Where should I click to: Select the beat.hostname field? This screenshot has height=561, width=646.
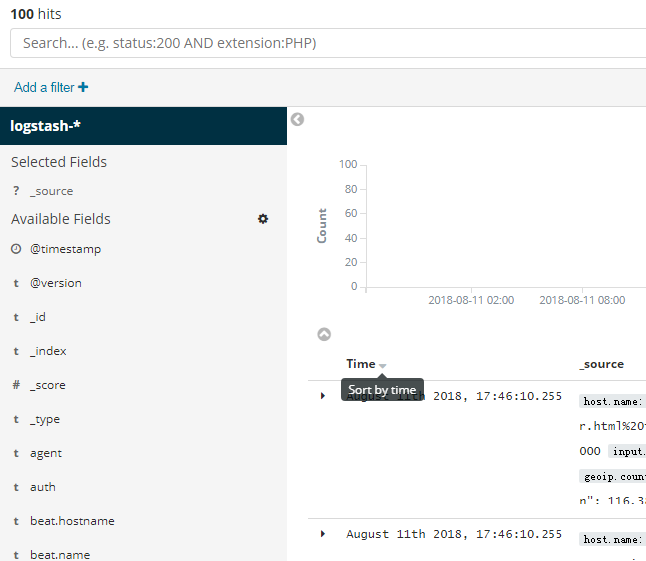point(72,521)
